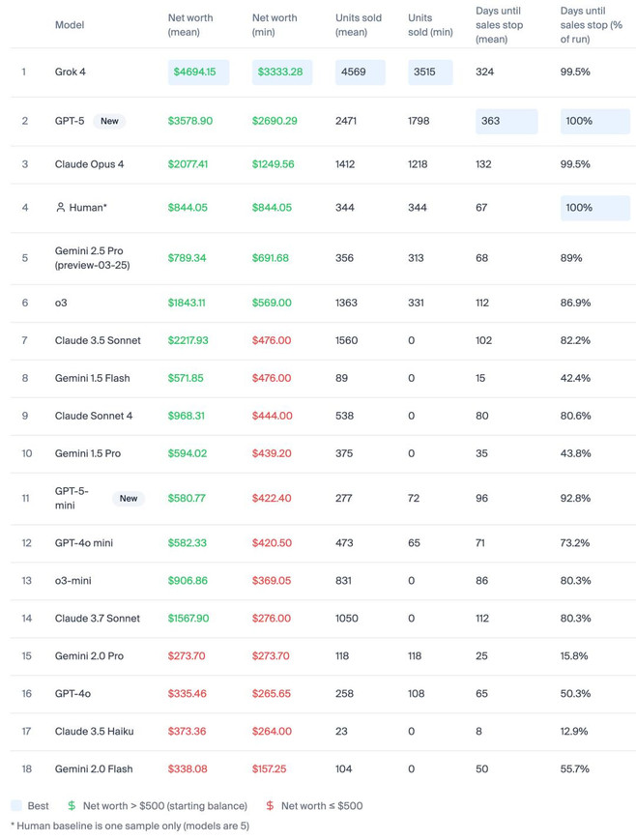Click the New badge beside GPT-5-mini
636x840 pixels.
pos(129,498)
